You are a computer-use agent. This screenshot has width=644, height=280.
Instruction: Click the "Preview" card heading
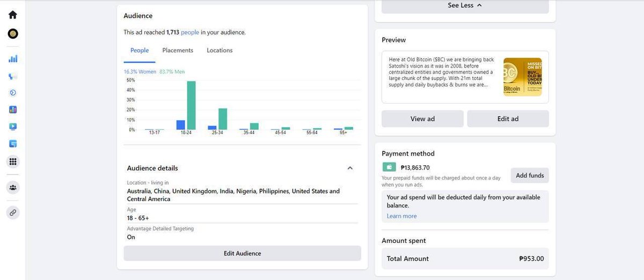394,40
